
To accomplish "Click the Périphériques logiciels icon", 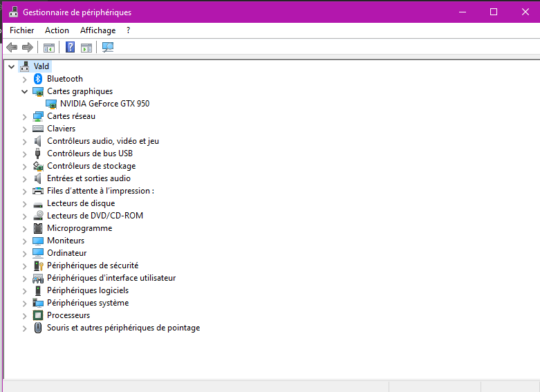I will (38, 290).
